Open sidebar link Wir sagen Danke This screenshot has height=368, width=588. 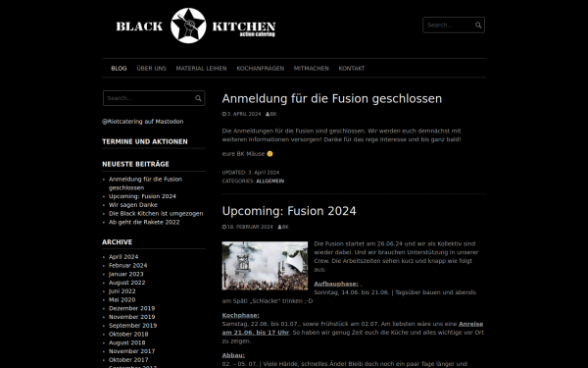pyautogui.click(x=133, y=205)
